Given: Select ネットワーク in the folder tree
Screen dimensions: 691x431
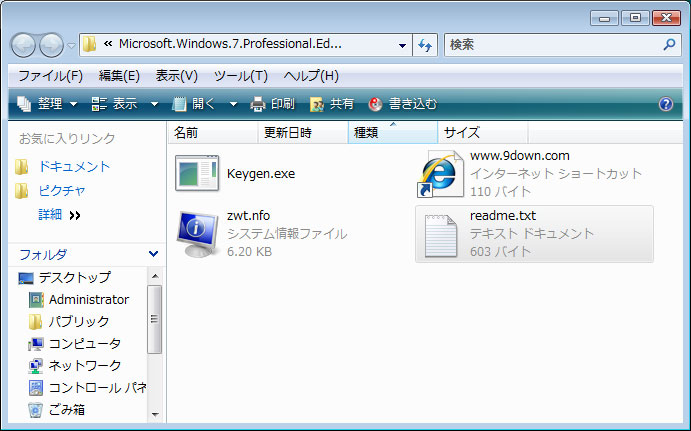Looking at the screenshot, I should point(85,365).
